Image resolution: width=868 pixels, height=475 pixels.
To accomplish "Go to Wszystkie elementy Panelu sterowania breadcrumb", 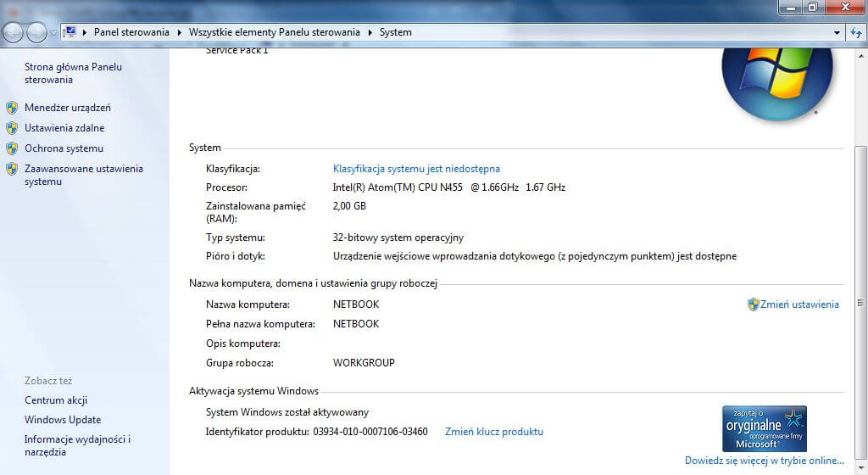I will click(x=274, y=32).
